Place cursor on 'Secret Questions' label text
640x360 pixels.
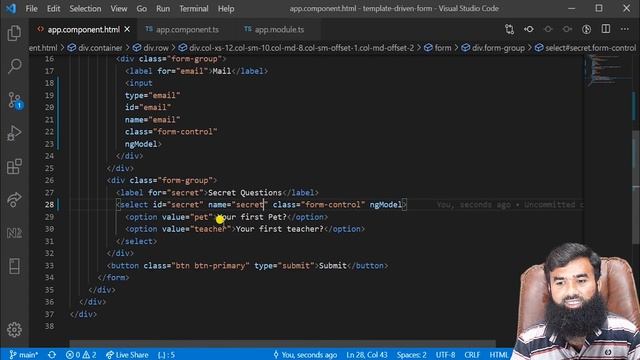[245, 193]
